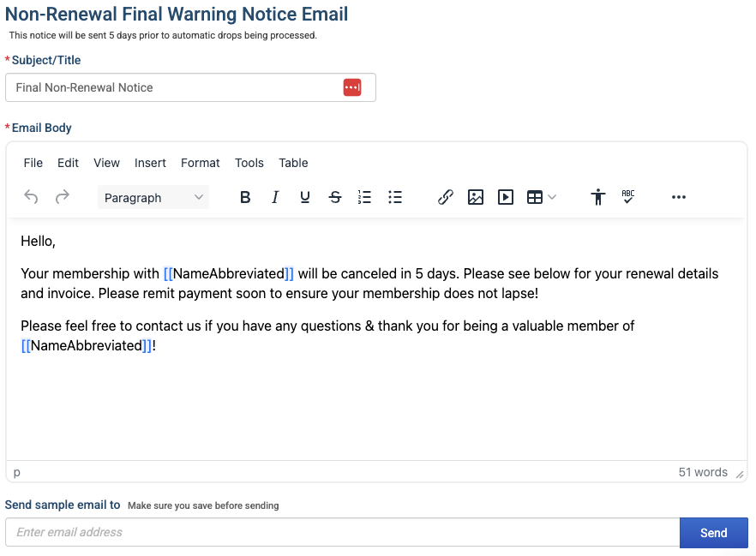Click the sample email address field
Viewport: 756px width, 556px height.
click(x=342, y=532)
